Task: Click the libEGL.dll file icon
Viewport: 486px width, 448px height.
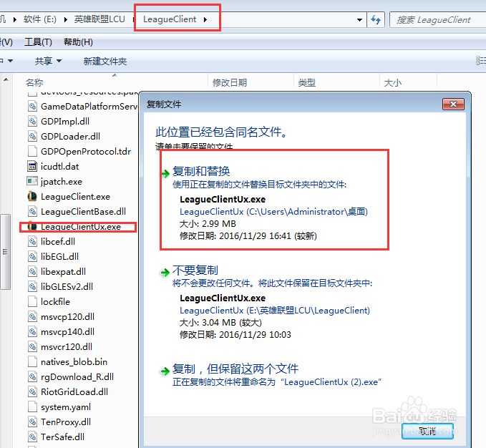Action: [x=32, y=256]
